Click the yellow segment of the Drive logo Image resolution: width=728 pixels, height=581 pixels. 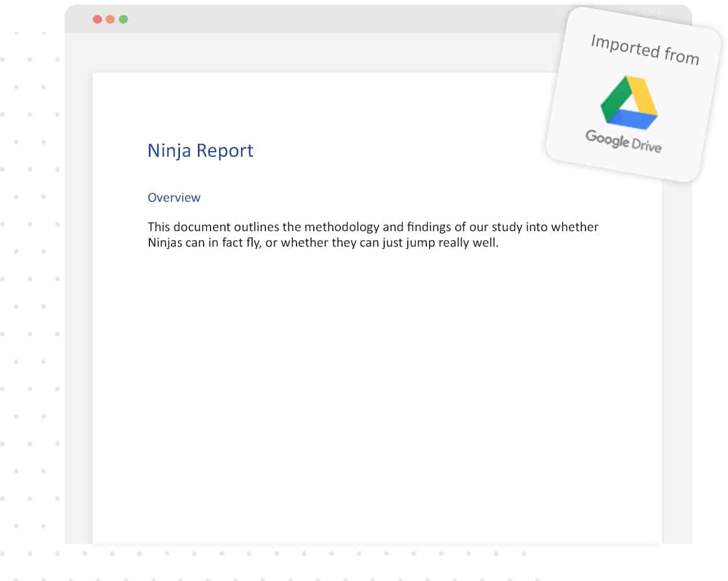[x=643, y=95]
